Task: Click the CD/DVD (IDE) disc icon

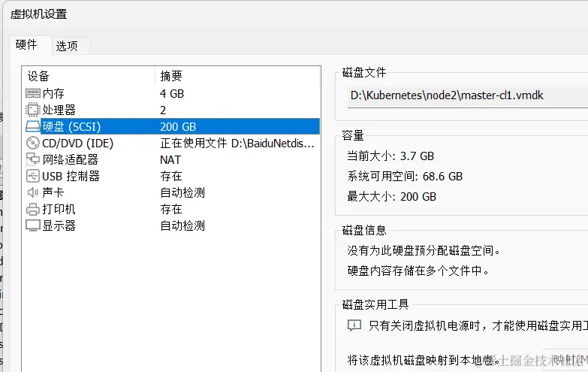Action: (x=32, y=143)
